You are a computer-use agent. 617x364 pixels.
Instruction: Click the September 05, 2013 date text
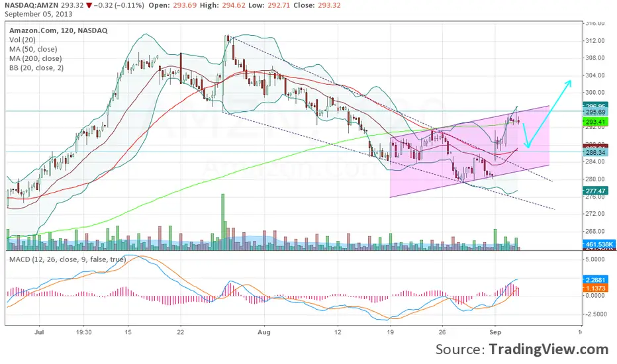[x=38, y=14]
